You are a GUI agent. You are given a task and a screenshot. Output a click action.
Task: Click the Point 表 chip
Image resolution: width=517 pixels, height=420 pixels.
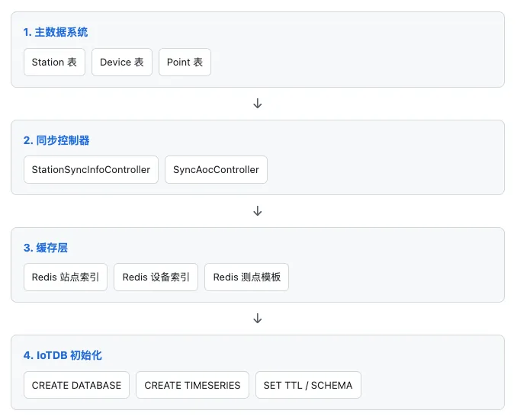(x=185, y=63)
